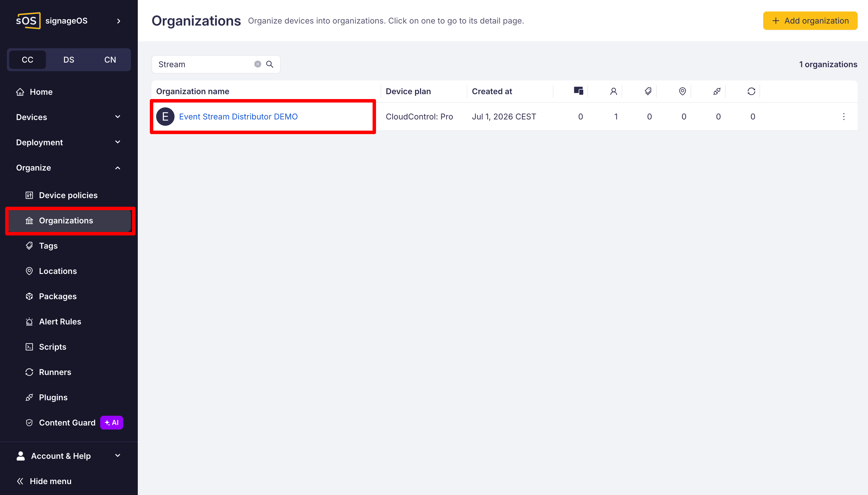Image resolution: width=868 pixels, height=495 pixels.
Task: Click into the Stream search field
Action: (x=204, y=64)
